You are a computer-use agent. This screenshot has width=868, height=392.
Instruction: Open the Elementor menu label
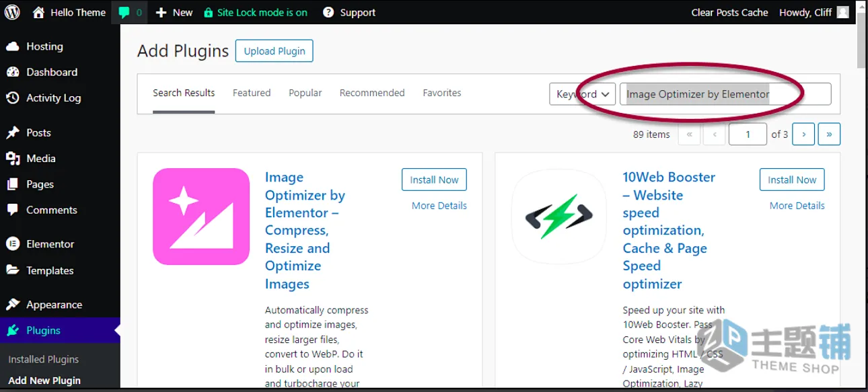click(x=50, y=244)
